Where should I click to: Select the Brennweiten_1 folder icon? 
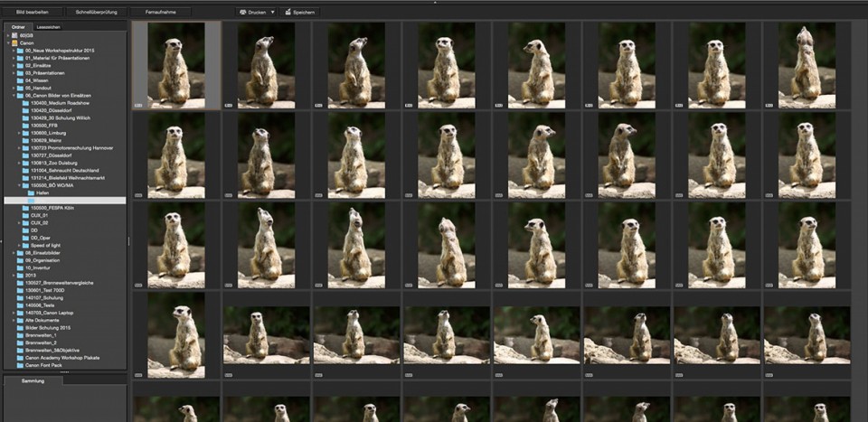point(21,335)
